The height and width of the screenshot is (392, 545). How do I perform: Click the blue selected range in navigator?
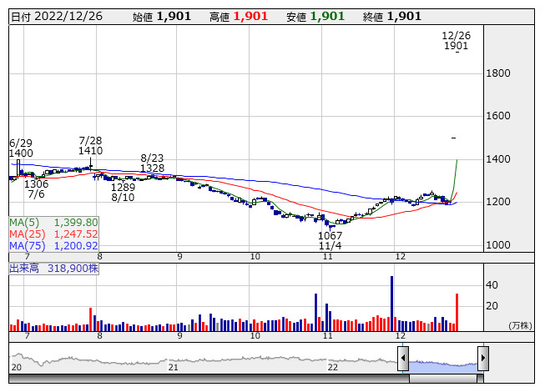pyautogui.click(x=442, y=363)
